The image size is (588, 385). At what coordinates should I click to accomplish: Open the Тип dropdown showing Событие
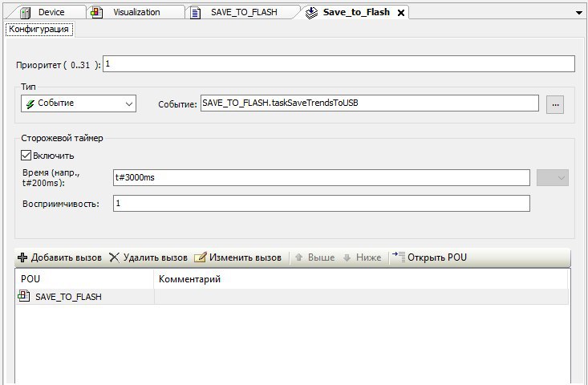coord(79,103)
